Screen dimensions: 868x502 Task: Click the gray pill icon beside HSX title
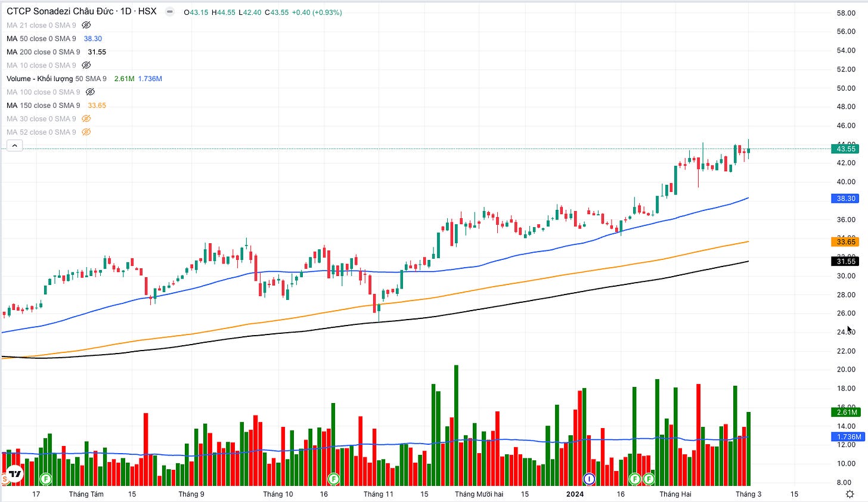[170, 11]
